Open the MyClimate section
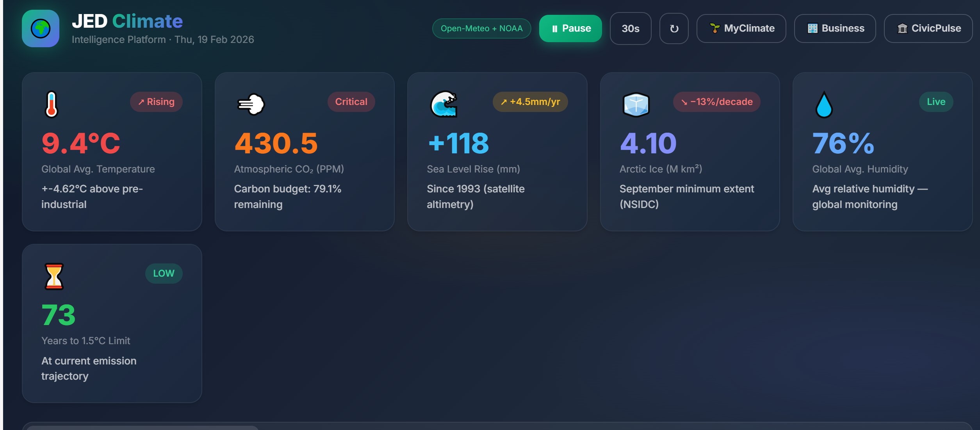This screenshot has width=980, height=430. [741, 28]
